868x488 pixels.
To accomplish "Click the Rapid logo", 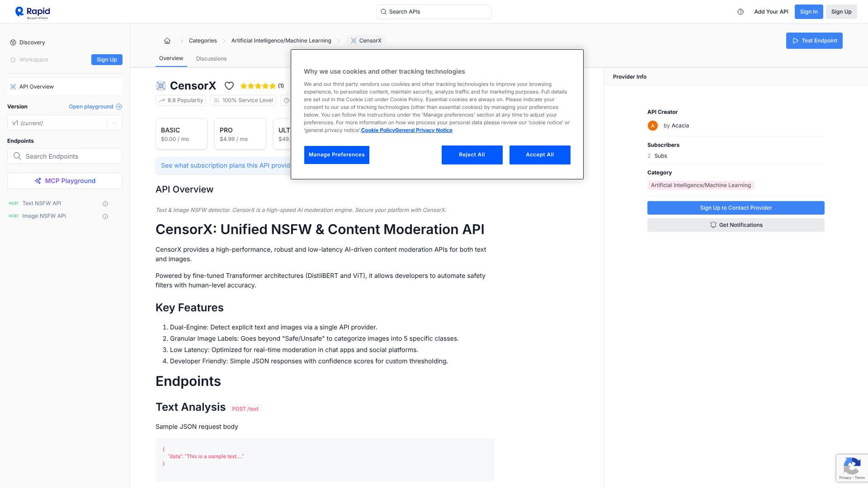I will (x=33, y=12).
